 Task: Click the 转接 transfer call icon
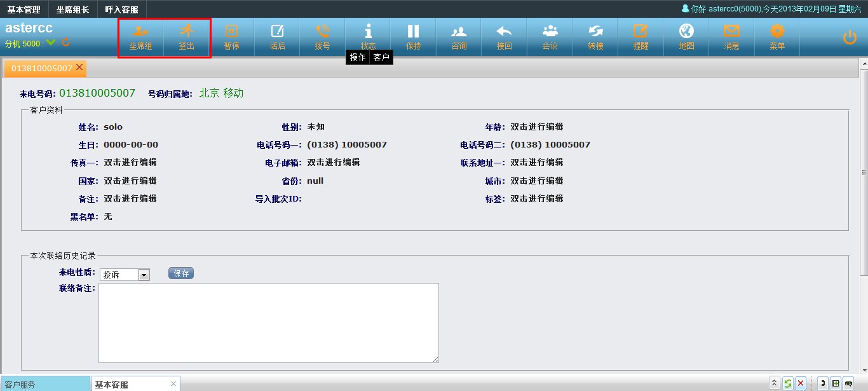pyautogui.click(x=595, y=37)
